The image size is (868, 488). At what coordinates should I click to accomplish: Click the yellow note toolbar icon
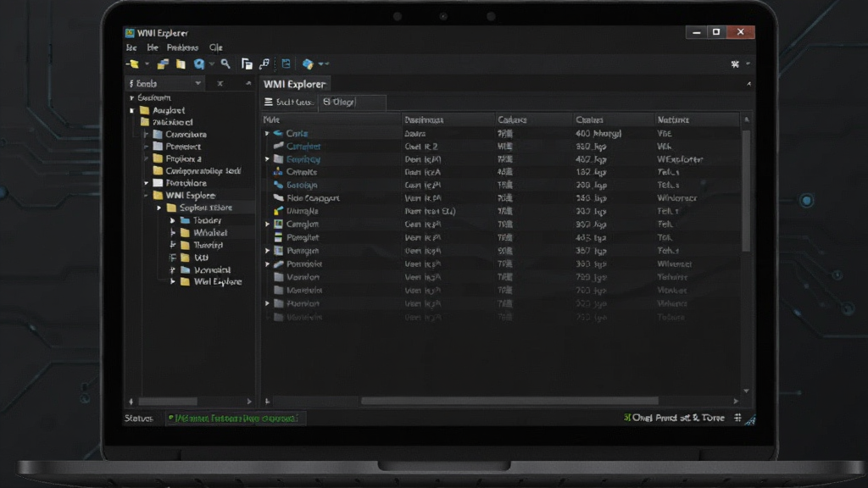[x=181, y=64]
